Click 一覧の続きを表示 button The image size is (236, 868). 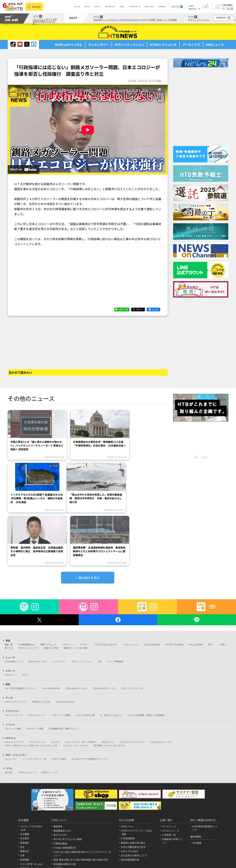pos(87,578)
